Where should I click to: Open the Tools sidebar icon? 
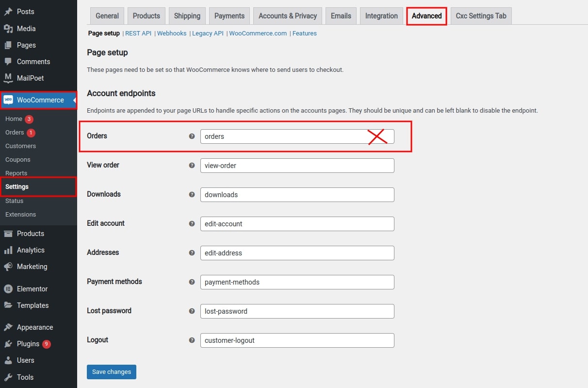tap(8, 377)
